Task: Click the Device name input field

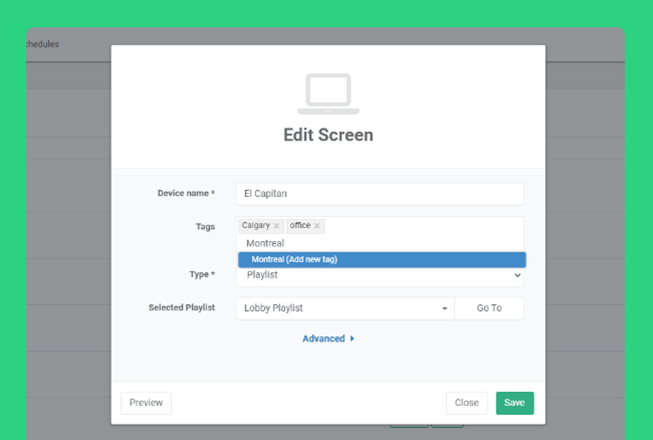Action: pyautogui.click(x=380, y=194)
